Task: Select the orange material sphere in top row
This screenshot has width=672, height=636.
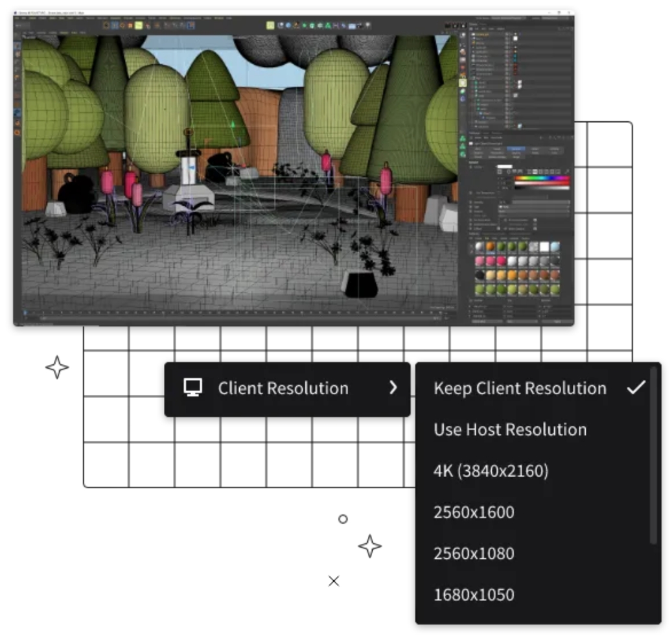Action: click(x=490, y=248)
